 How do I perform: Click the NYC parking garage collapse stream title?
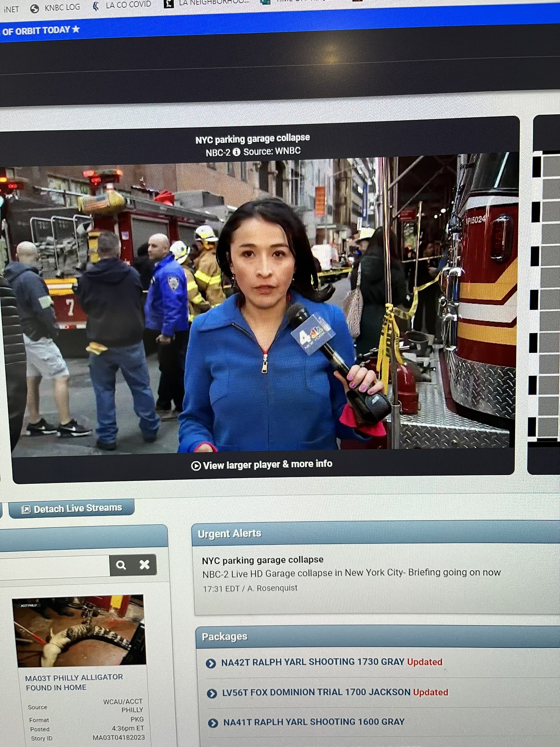253,139
